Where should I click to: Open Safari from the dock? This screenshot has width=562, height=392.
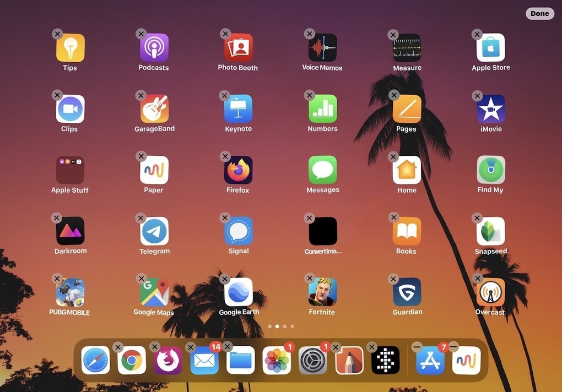tap(95, 360)
